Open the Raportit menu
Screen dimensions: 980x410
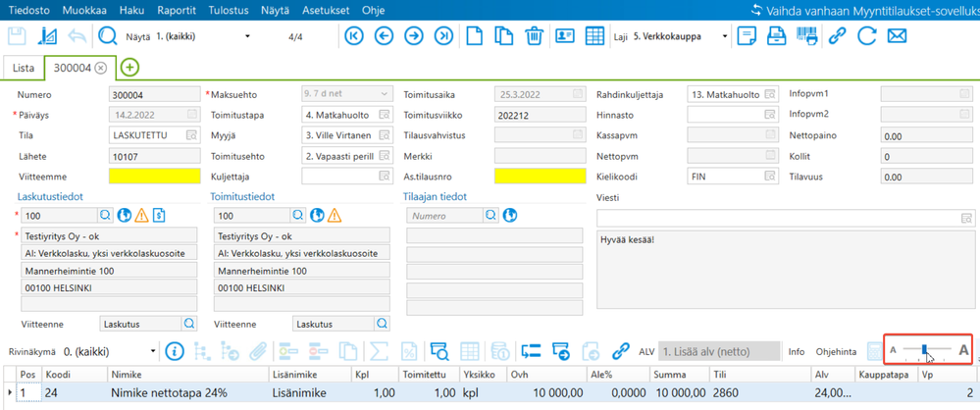[x=177, y=10]
